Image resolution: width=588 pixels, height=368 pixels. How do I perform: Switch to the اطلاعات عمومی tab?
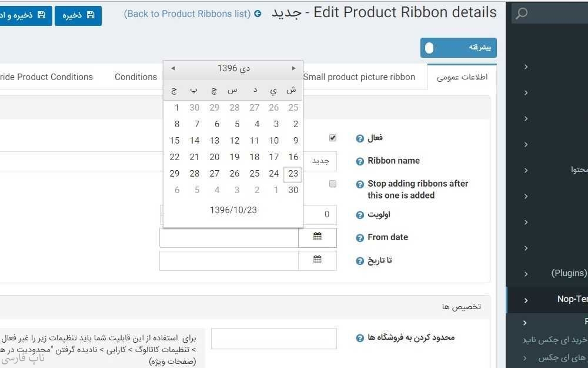[462, 77]
